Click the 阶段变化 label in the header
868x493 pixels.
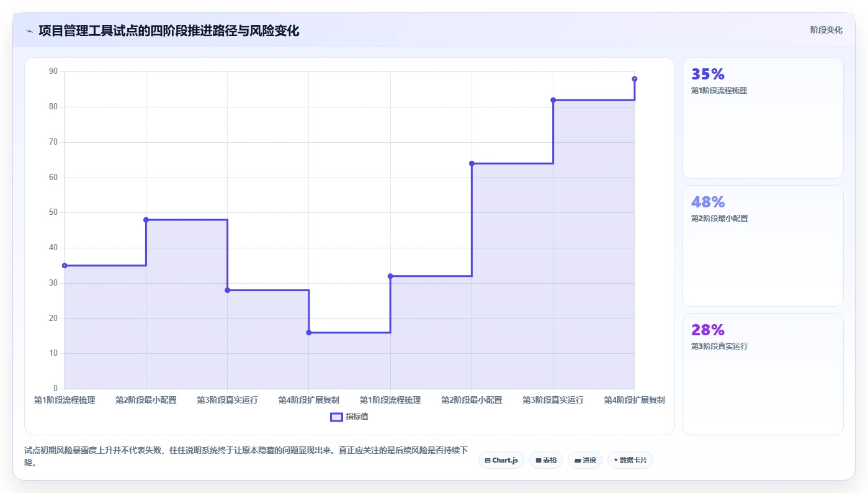(826, 30)
